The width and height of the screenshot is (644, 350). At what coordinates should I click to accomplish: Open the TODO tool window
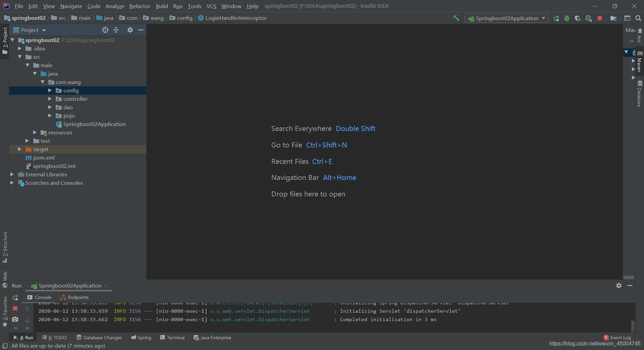tap(55, 338)
